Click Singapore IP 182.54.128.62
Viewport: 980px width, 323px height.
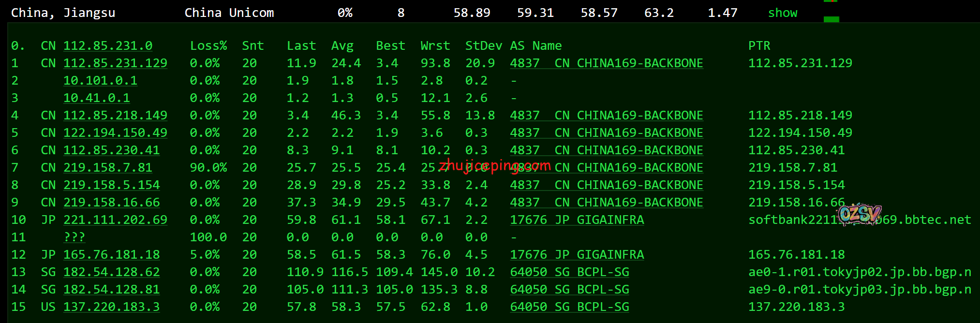click(111, 272)
